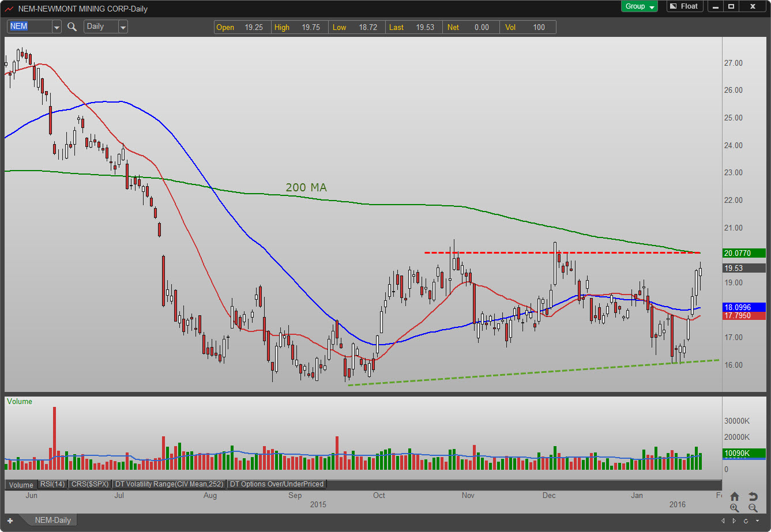This screenshot has height=532, width=771.
Task: Open bottom-right tab list dropdown arrow
Action: [758, 520]
